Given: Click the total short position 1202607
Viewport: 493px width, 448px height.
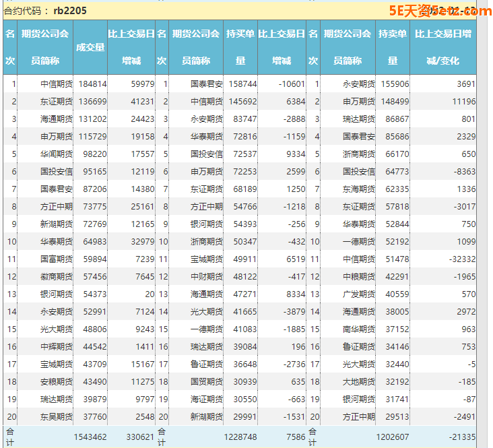Looking at the screenshot, I should click(393, 437).
